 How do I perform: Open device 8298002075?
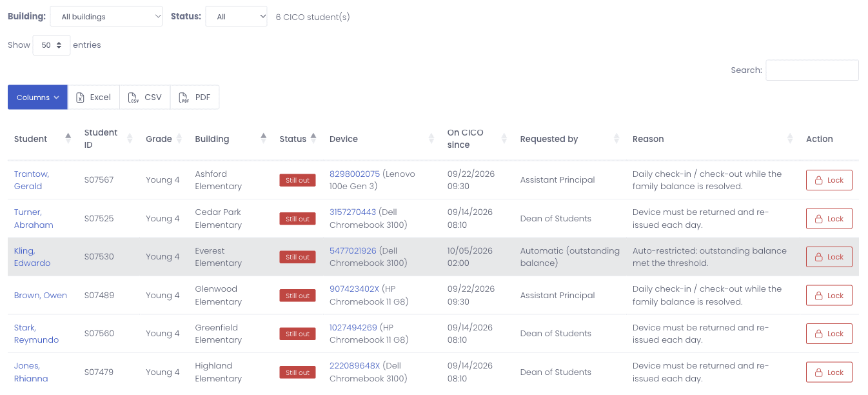355,174
